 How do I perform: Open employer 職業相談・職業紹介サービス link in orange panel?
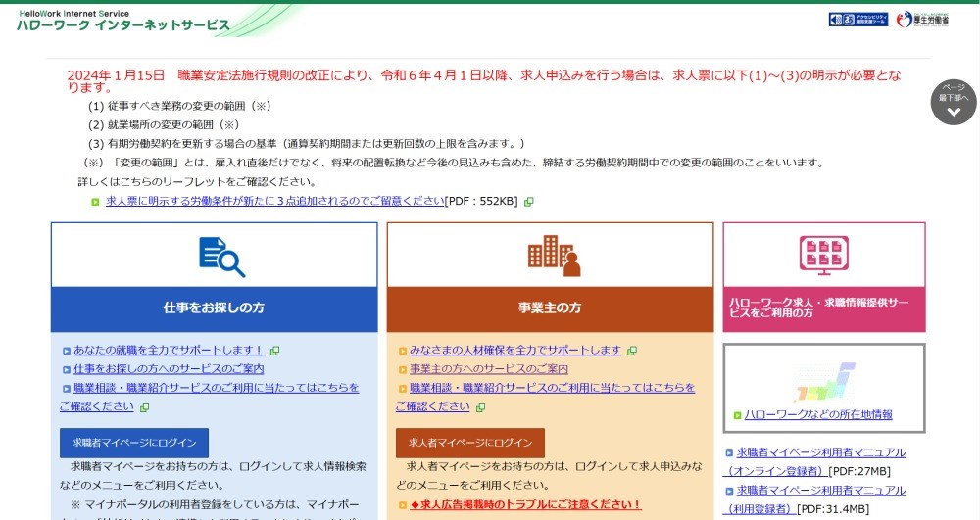tap(545, 397)
